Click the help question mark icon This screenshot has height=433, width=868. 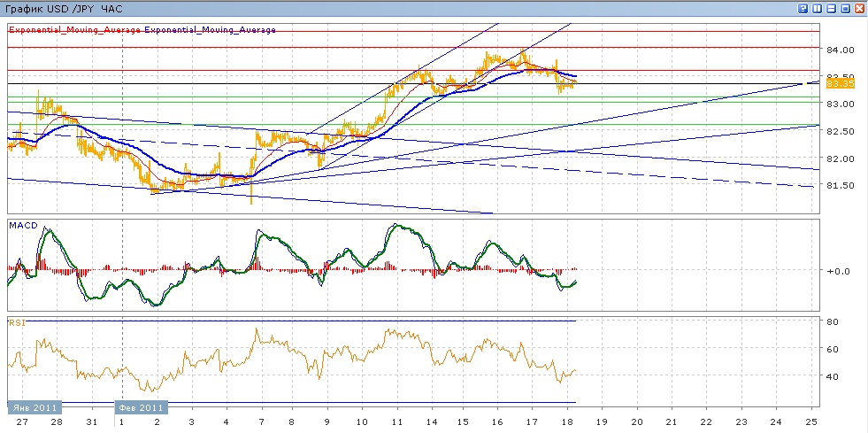(802, 9)
